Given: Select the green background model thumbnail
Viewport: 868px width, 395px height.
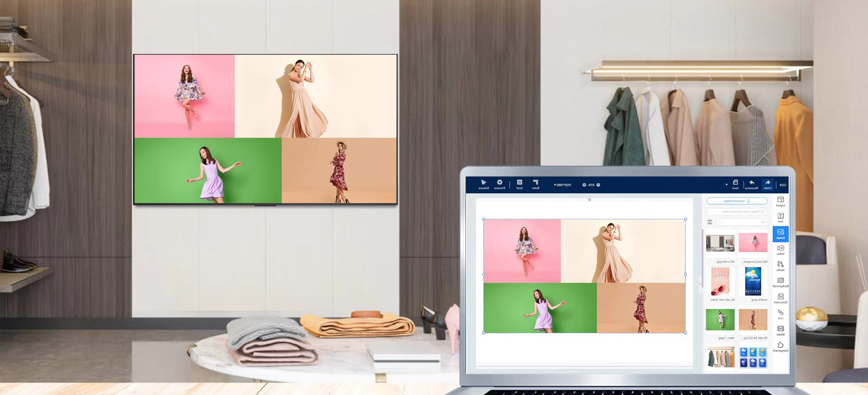Looking at the screenshot, I should point(720,319).
